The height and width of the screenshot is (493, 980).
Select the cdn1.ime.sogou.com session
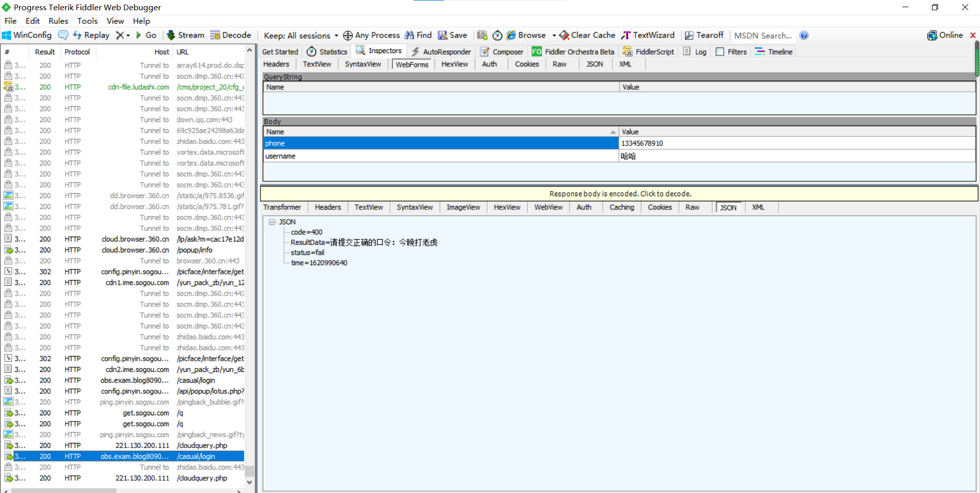124,283
